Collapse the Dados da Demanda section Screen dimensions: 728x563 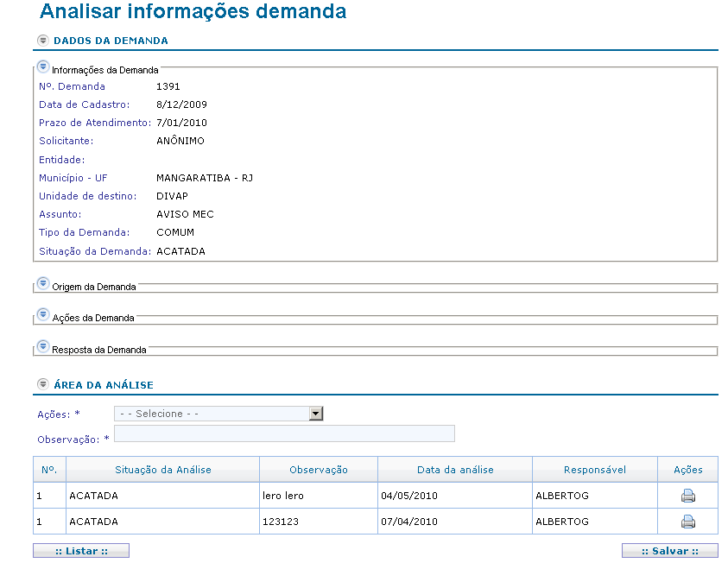pyautogui.click(x=43, y=41)
